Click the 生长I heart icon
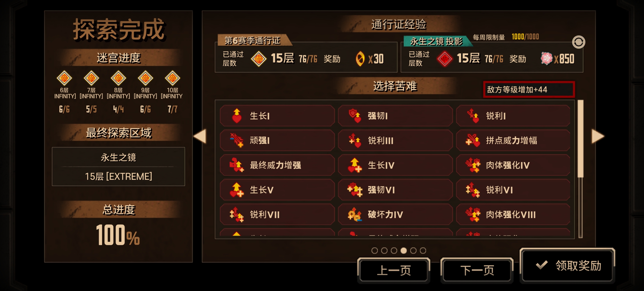The image size is (644, 291). [x=237, y=116]
